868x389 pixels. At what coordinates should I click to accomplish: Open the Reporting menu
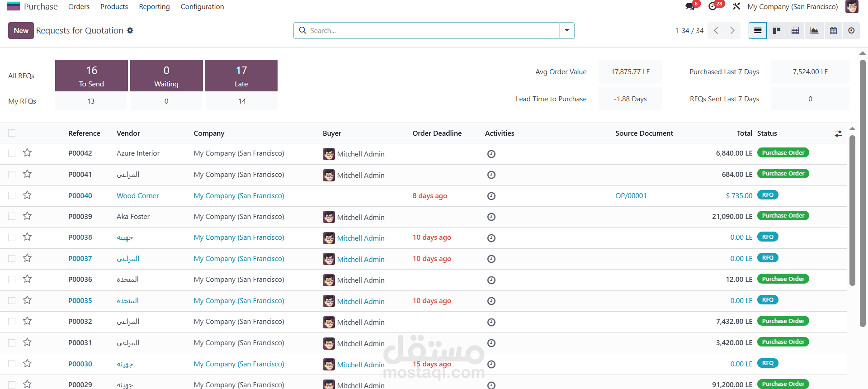pos(154,6)
